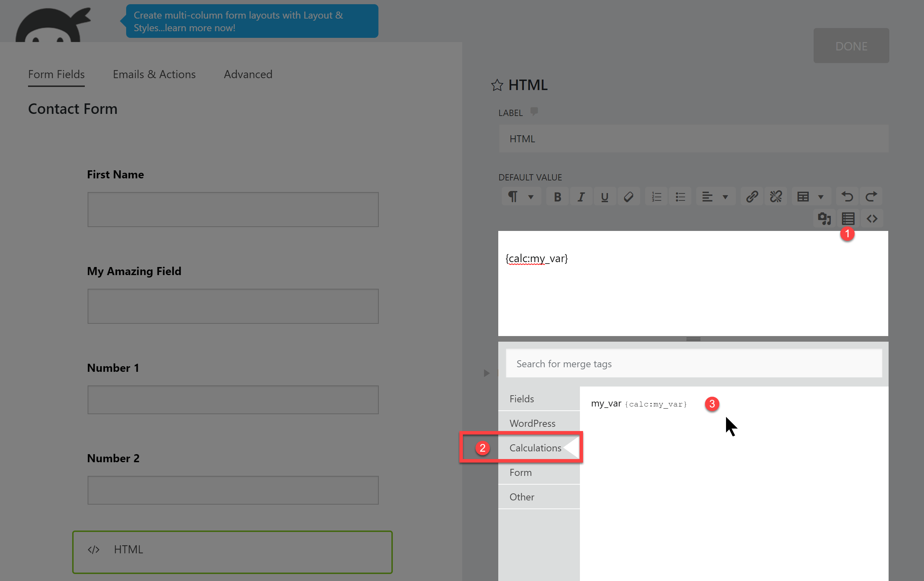This screenshot has height=581, width=924.
Task: Switch to the Emails & Actions tab
Action: (154, 74)
